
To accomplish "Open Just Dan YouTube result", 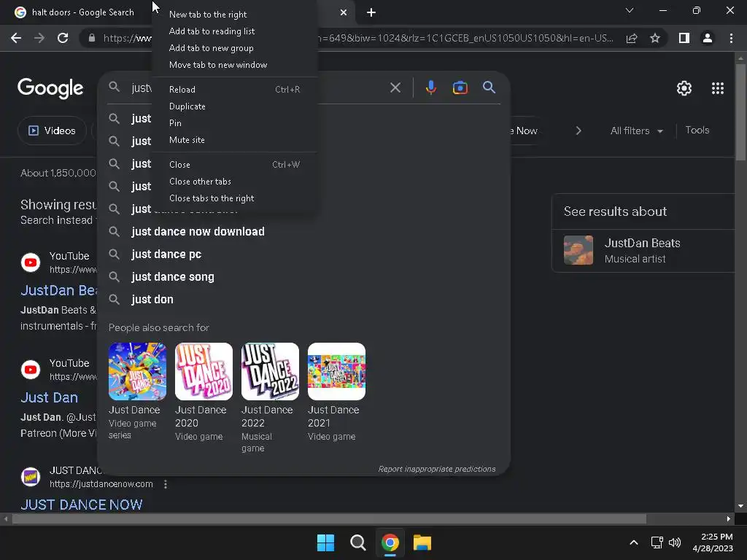I will (49, 397).
